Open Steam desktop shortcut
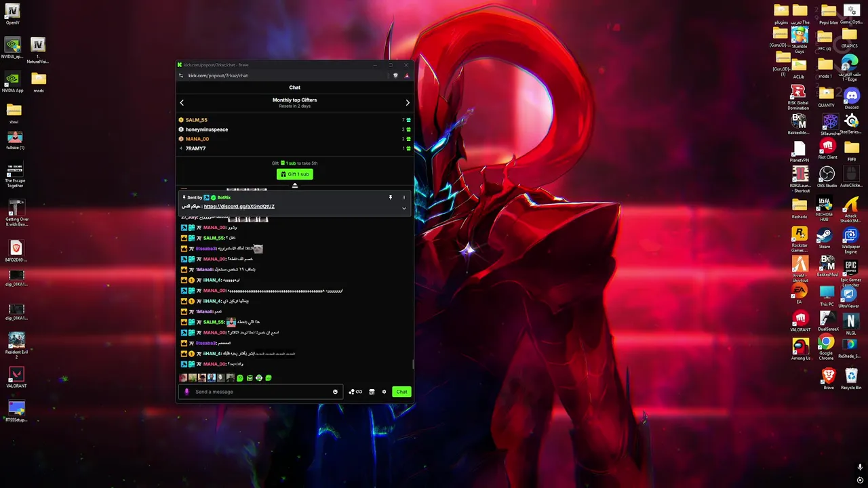The width and height of the screenshot is (868, 488). point(824,239)
